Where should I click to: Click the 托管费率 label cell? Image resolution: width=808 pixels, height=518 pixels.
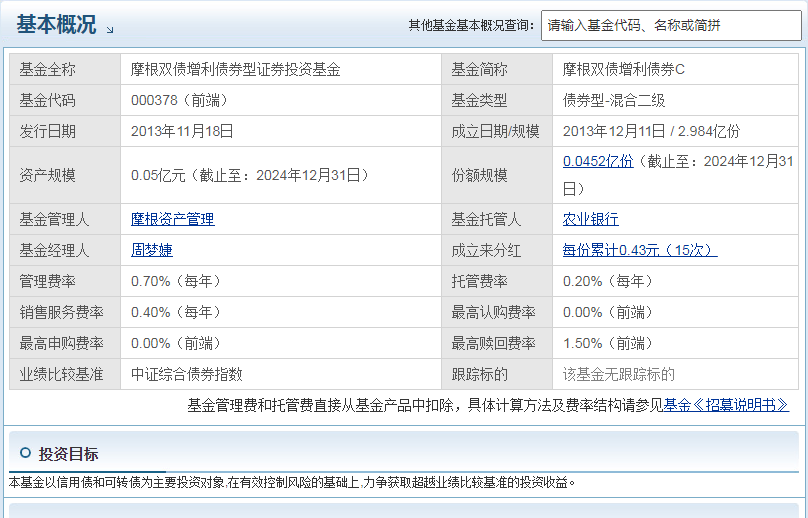coord(497,281)
